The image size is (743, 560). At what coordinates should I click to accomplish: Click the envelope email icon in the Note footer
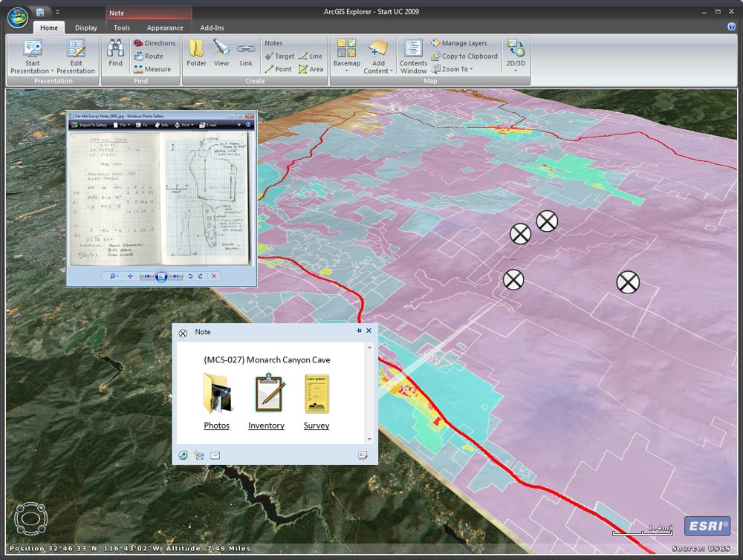point(215,455)
